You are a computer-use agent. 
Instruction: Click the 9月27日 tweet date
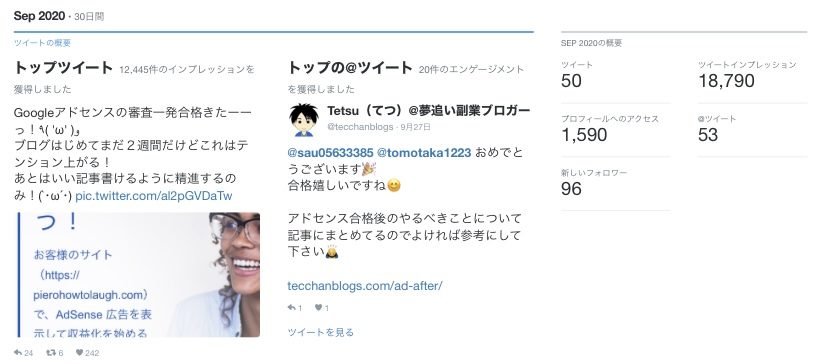pos(416,127)
